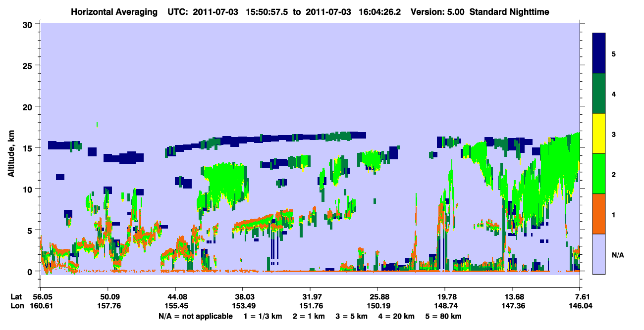Viewport: 644px width, 330px height.
Task: Click the bright green colorbar segment labeled 2
Action: click(599, 174)
